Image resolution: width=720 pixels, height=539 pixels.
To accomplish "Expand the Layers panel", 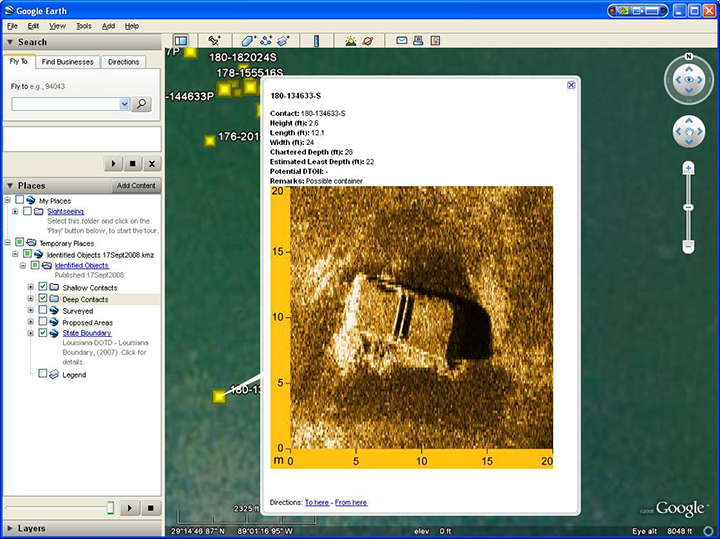I will coord(10,528).
